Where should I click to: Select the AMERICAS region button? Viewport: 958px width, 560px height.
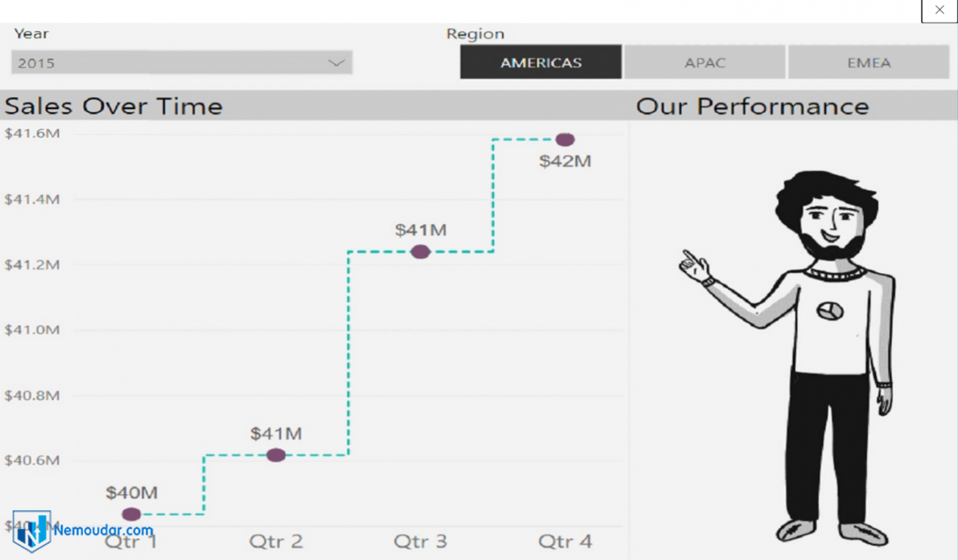click(x=541, y=62)
